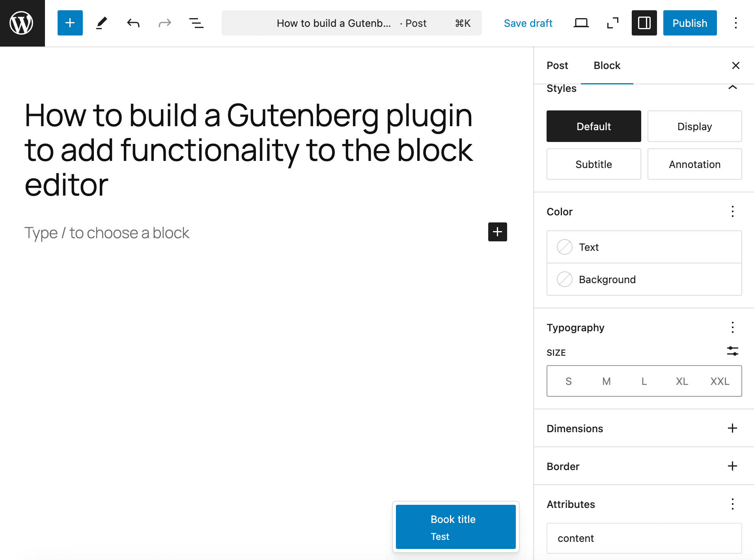
Task: Open Typography options menu
Action: click(732, 327)
